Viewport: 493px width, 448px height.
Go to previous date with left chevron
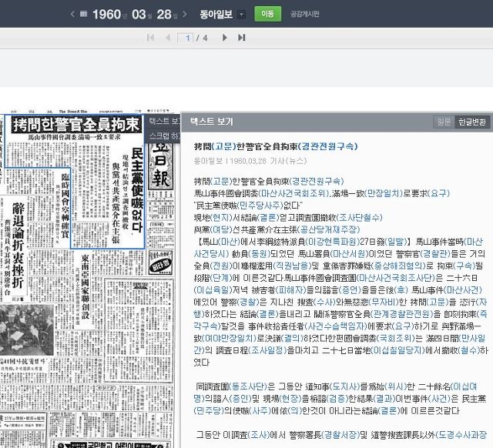pyautogui.click(x=72, y=14)
